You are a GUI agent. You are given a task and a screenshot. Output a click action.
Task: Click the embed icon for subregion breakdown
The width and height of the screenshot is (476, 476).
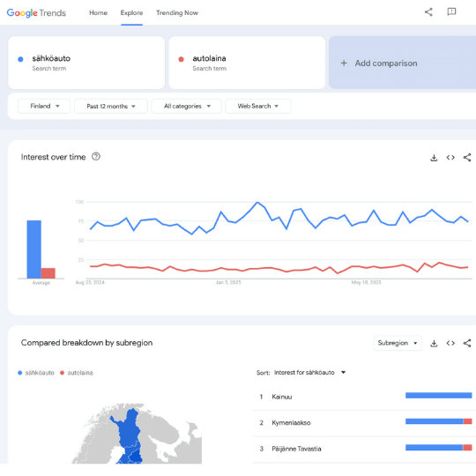[450, 343]
